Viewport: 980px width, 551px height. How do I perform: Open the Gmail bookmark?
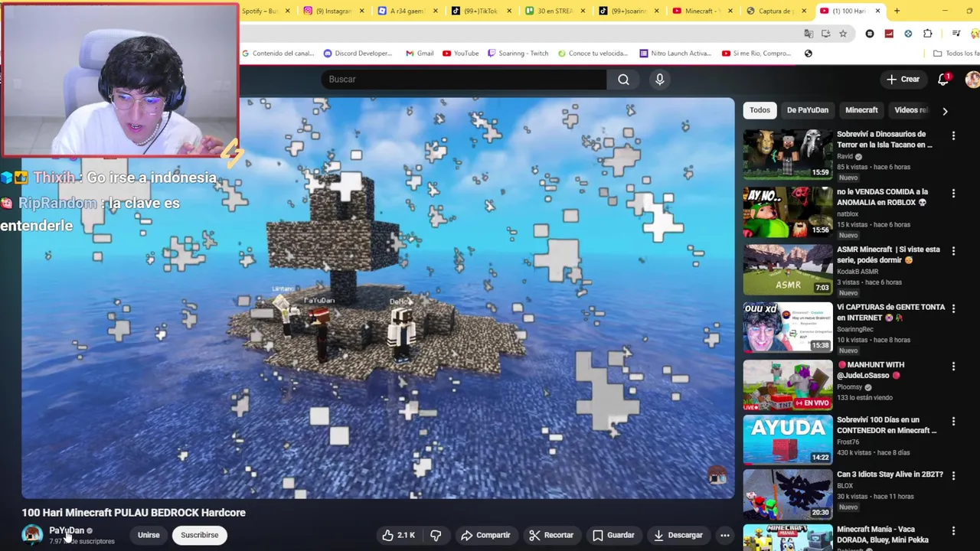click(420, 54)
